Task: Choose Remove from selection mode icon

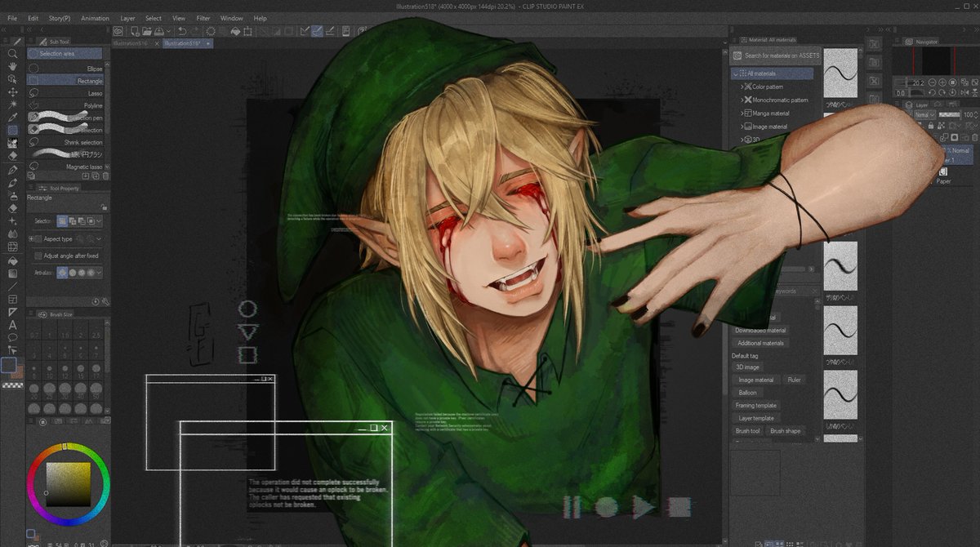Action: [x=82, y=221]
